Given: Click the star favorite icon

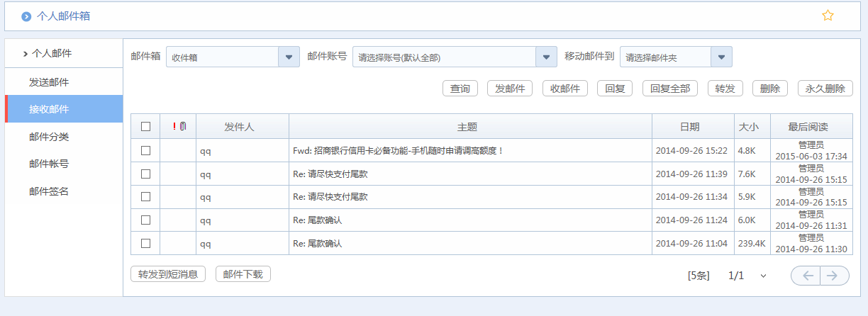Looking at the screenshot, I should (x=828, y=16).
